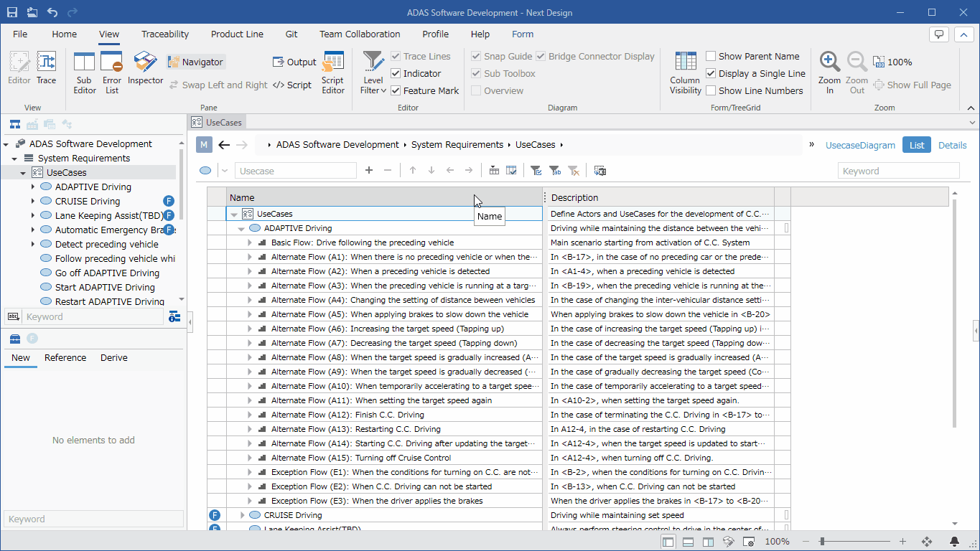
Task: Click the insert column icon in toolbar
Action: 494,171
